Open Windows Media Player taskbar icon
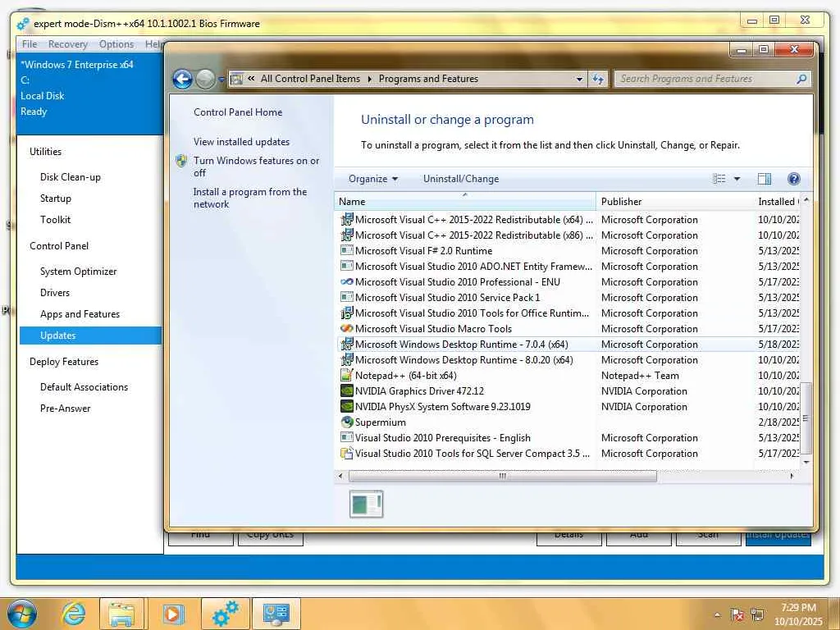 [172, 614]
